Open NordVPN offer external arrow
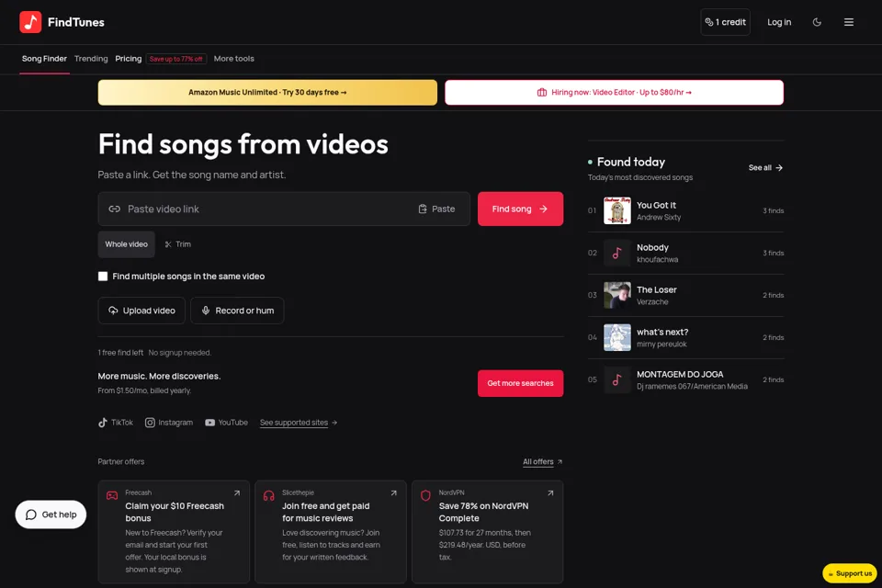 coord(550,492)
